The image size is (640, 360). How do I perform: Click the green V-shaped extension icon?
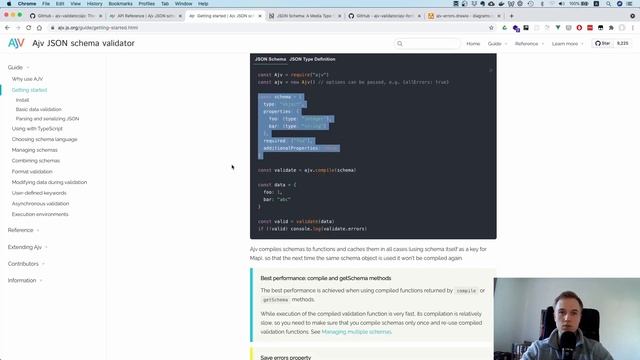pos(558,28)
